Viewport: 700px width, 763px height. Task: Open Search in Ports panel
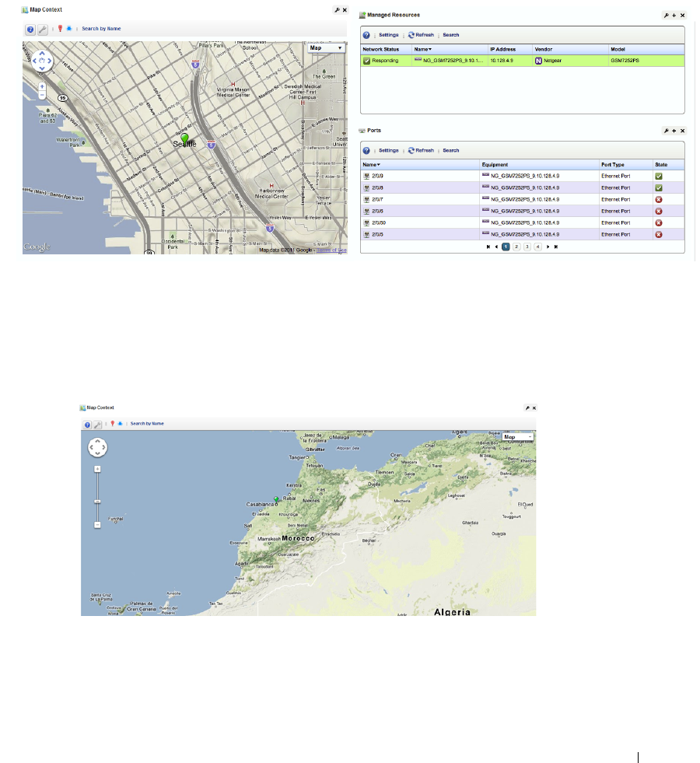tap(451, 150)
